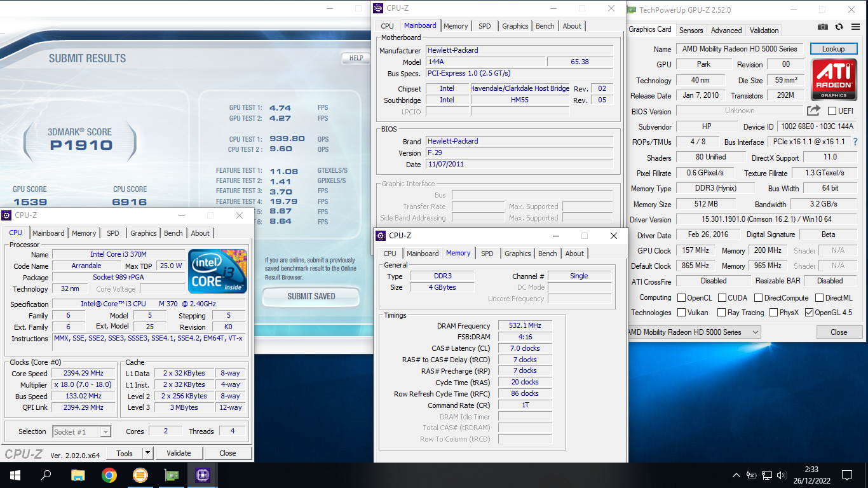Open the Socket #1 selection dropdown

pos(82,431)
